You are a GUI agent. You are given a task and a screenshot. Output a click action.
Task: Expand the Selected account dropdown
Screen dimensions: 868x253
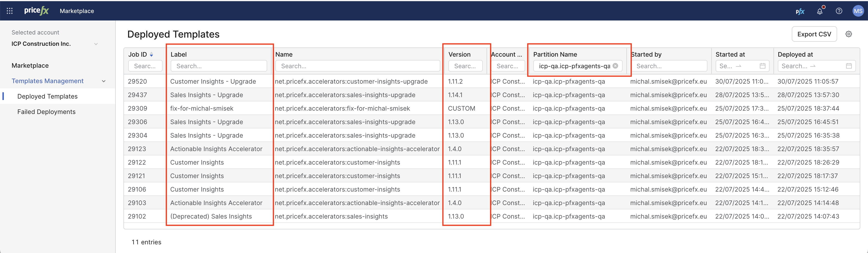pos(96,44)
